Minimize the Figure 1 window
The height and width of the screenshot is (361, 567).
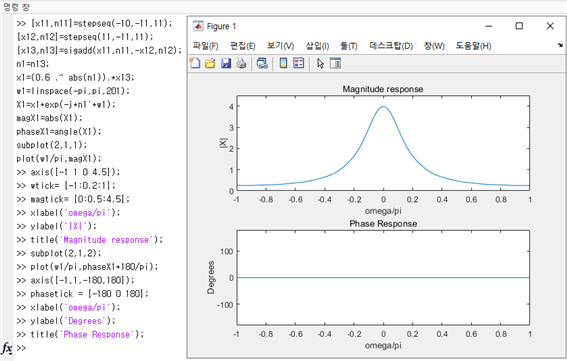489,26
